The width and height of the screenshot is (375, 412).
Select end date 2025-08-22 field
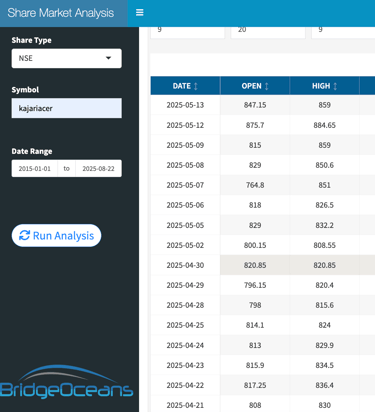click(x=98, y=169)
